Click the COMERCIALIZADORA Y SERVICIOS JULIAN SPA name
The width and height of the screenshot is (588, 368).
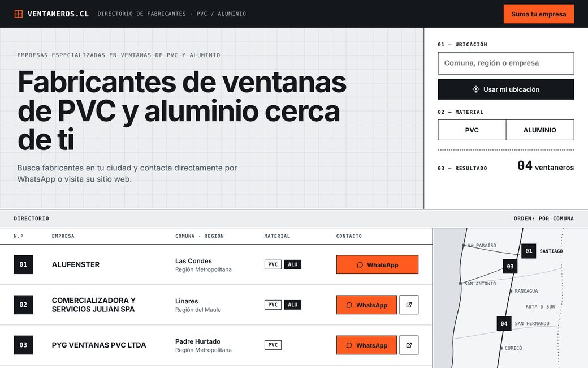[x=94, y=305]
